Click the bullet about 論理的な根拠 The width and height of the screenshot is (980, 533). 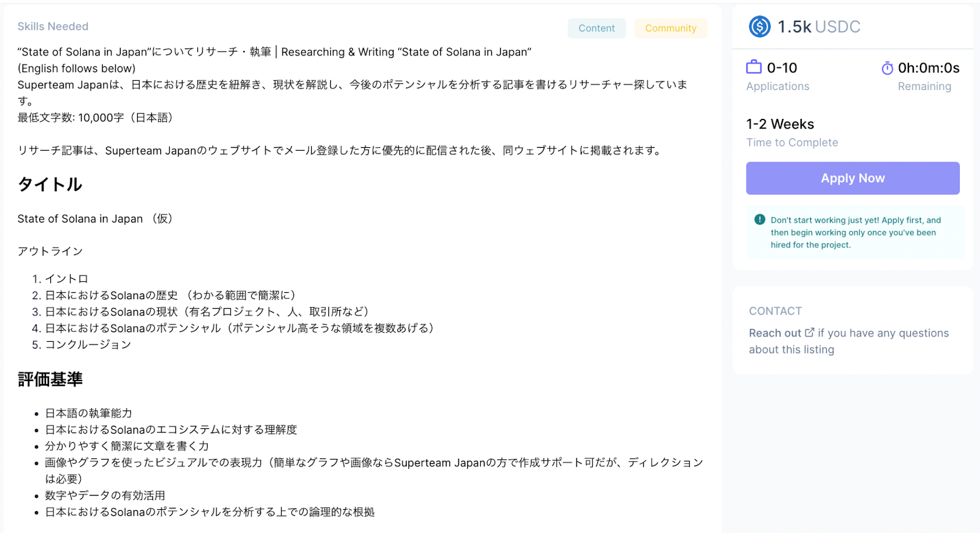(x=209, y=512)
